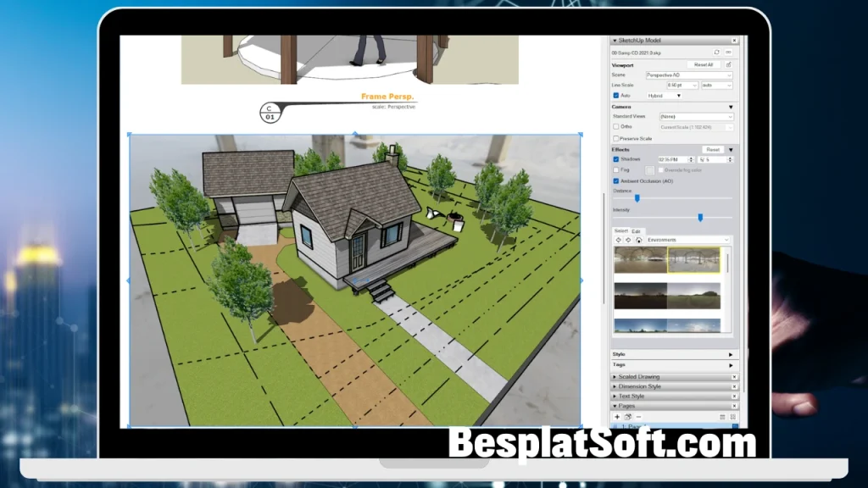The image size is (868, 488).
Task: Disable the Ambient Occlusion (AO) checkbox
Action: tap(616, 180)
